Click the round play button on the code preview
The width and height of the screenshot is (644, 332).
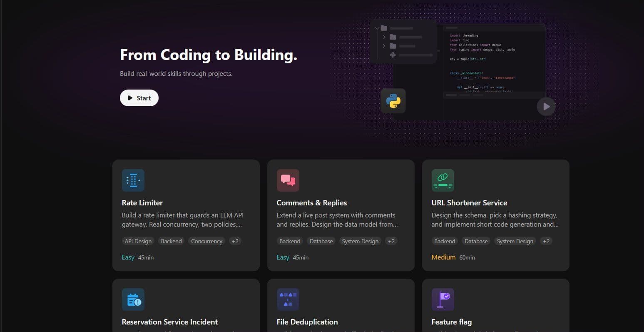point(546,107)
